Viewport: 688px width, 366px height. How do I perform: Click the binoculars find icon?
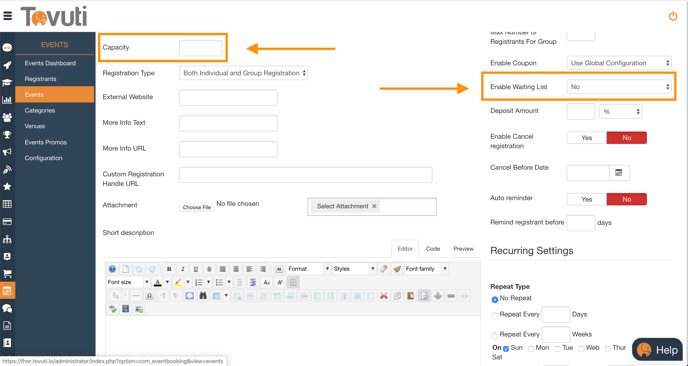coord(203,296)
